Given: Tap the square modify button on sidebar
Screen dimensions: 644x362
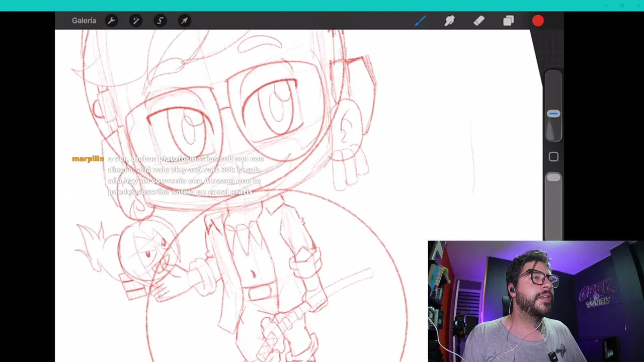Looking at the screenshot, I should click(553, 157).
